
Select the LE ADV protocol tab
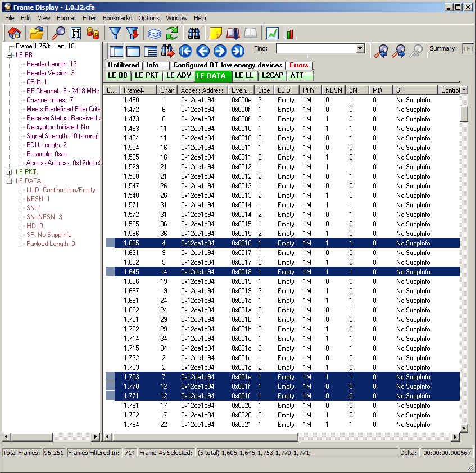[x=179, y=75]
